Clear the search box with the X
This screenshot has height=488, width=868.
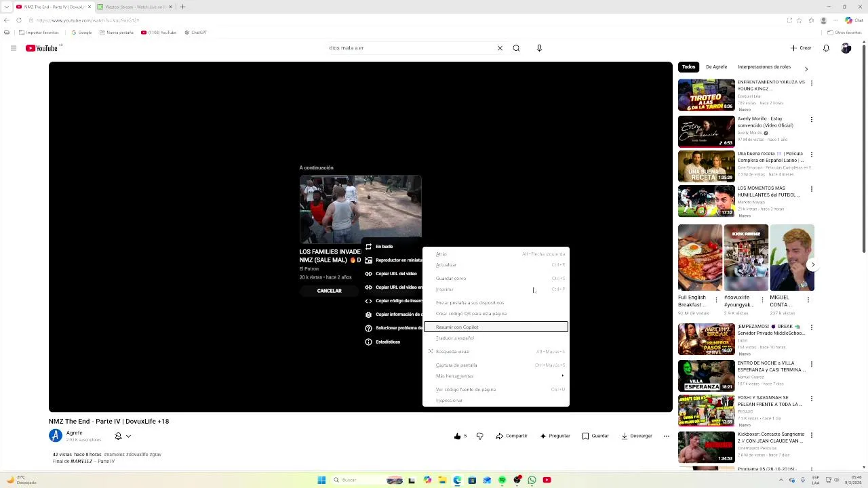pos(500,48)
